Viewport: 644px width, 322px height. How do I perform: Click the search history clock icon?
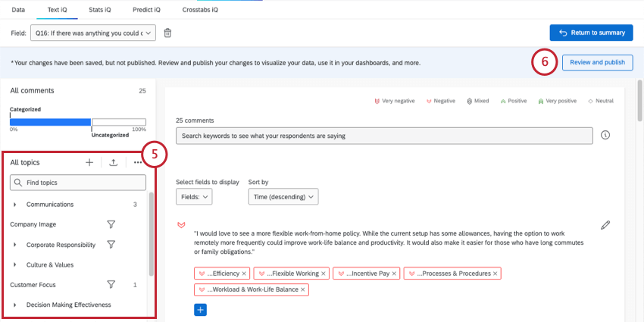(605, 135)
